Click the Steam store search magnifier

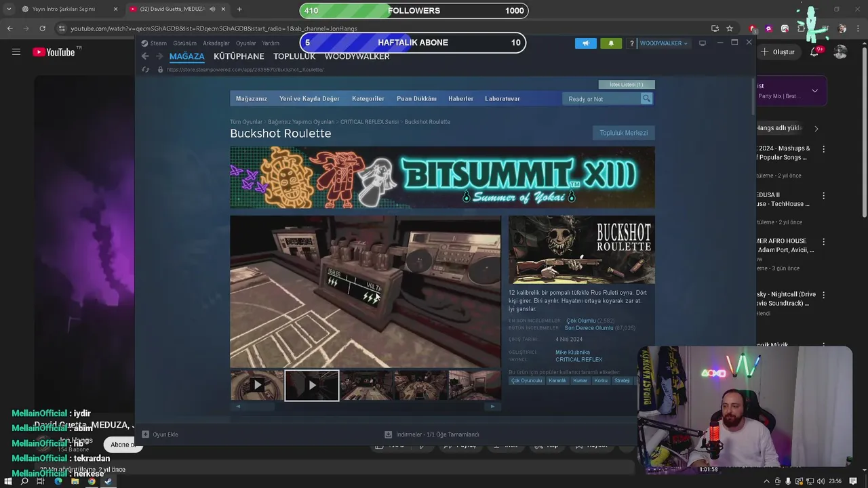coord(646,98)
